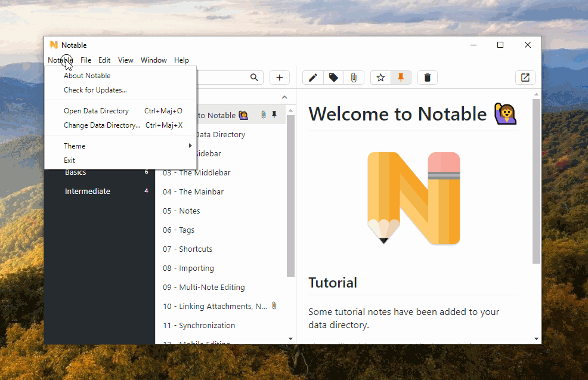Open the note '07 - Shortcuts'
This screenshot has width=588, height=380.
[221, 249]
